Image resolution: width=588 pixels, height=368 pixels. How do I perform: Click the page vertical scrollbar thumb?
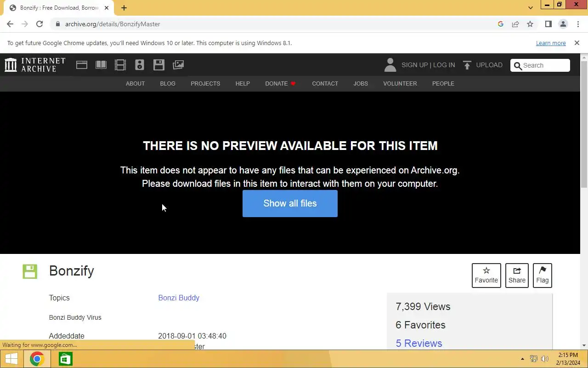point(584,124)
